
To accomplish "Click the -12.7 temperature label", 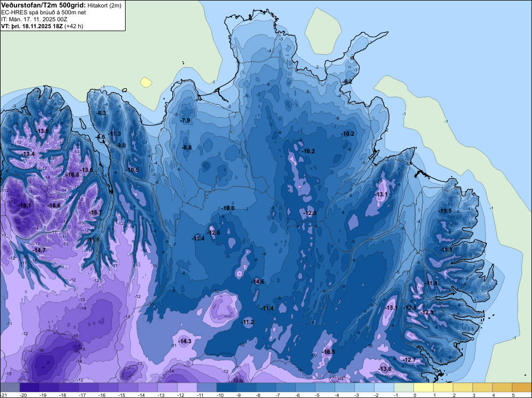I will 409,360.
